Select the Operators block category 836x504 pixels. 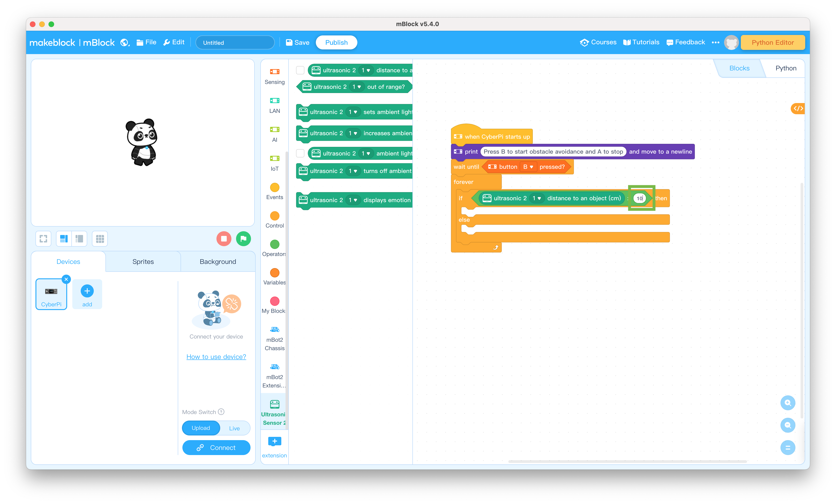click(275, 248)
